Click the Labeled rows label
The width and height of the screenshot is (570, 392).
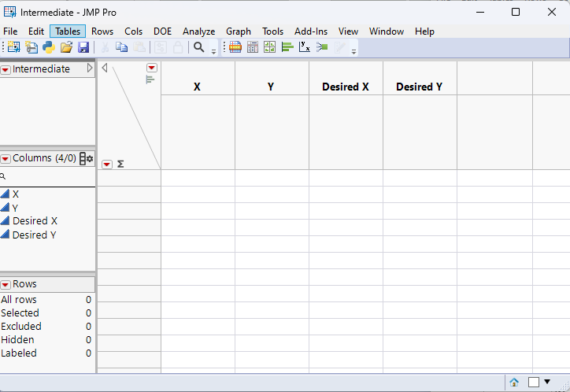[x=19, y=353]
